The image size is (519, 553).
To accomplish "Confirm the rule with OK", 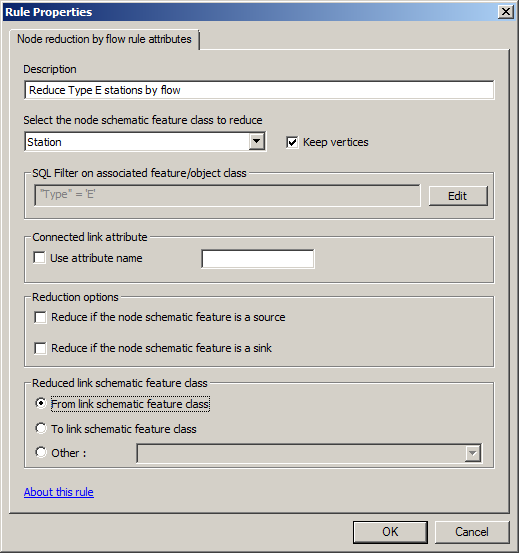I will click(x=390, y=532).
